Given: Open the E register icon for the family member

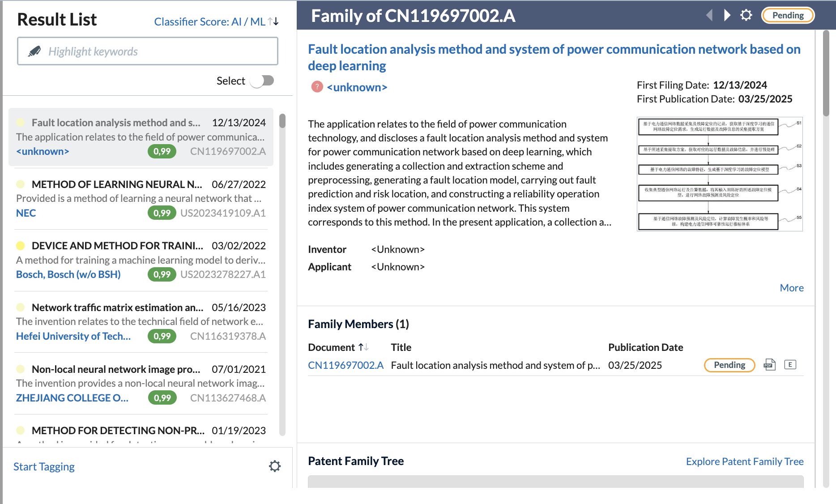Looking at the screenshot, I should (x=790, y=365).
